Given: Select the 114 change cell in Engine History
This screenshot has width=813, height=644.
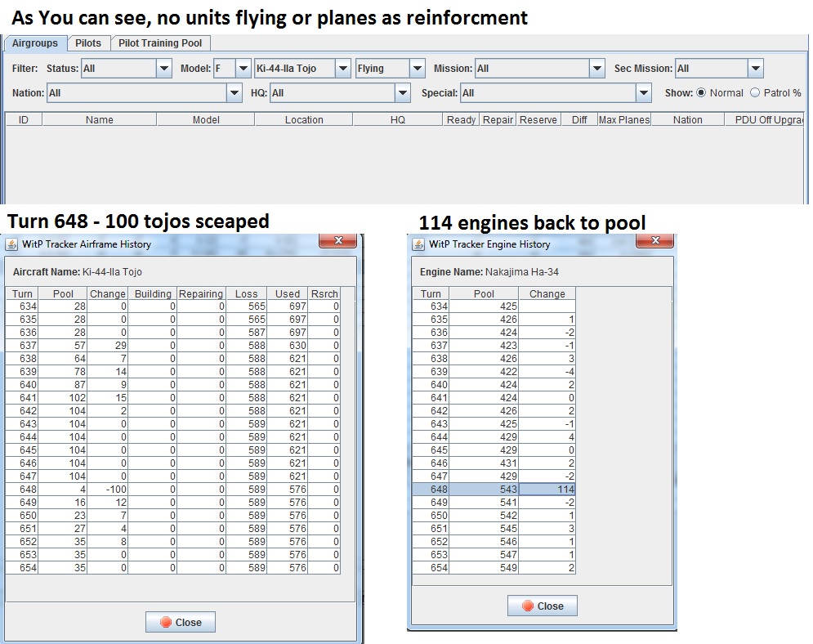Looking at the screenshot, I should tap(547, 489).
